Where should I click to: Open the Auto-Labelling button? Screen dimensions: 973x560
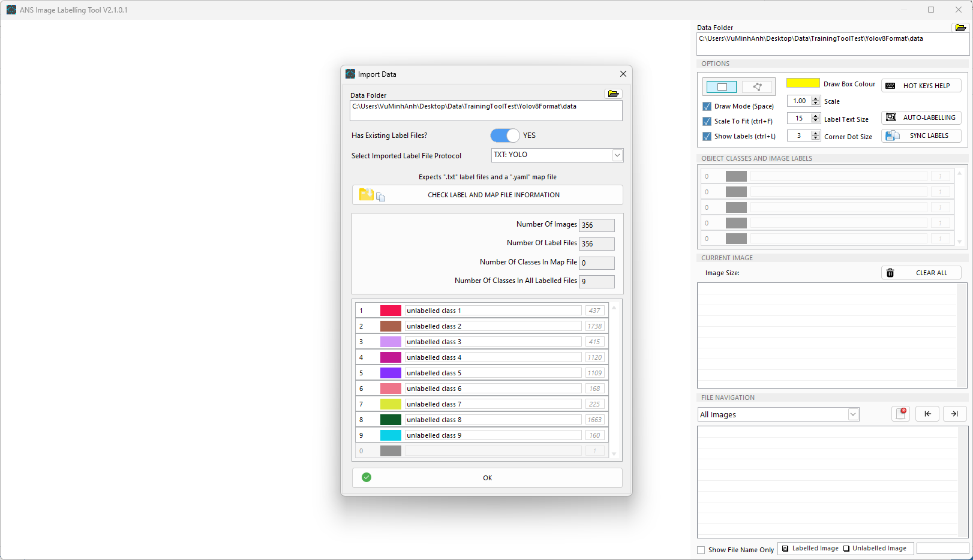coord(921,118)
